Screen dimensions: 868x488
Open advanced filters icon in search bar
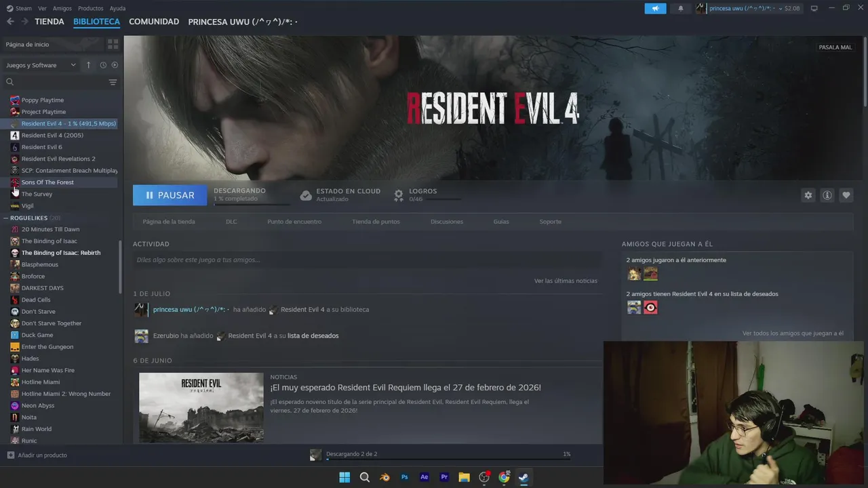(x=113, y=82)
